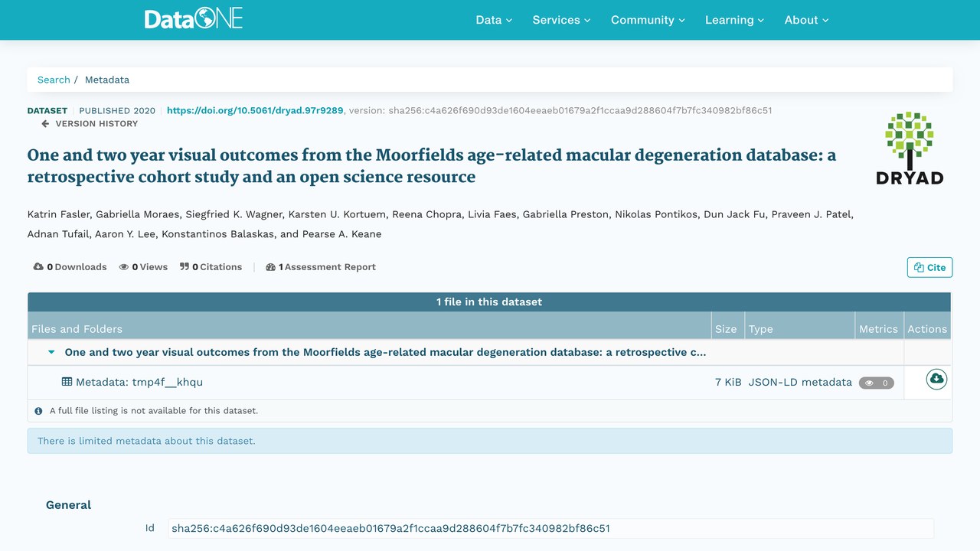Open the Learning menu

coord(734,20)
